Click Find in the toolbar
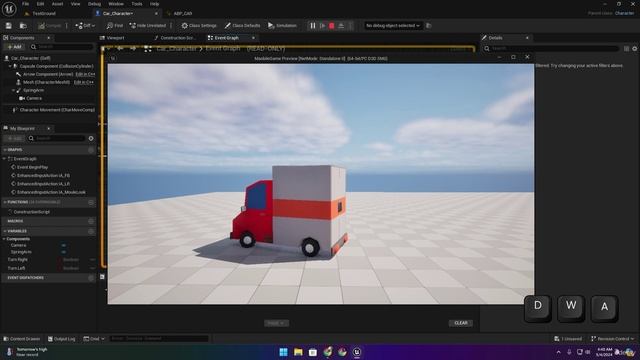Image resolution: width=640 pixels, height=360 pixels. pyautogui.click(x=115, y=26)
